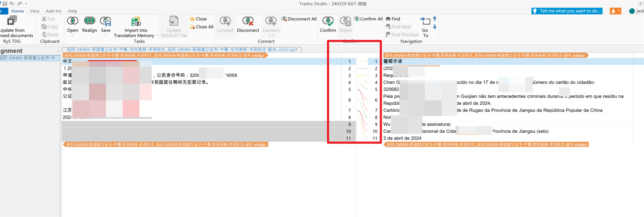Expand Import into Translation Memory dropdown arrow
Viewport: 644px width, 217px height.
(157, 35)
